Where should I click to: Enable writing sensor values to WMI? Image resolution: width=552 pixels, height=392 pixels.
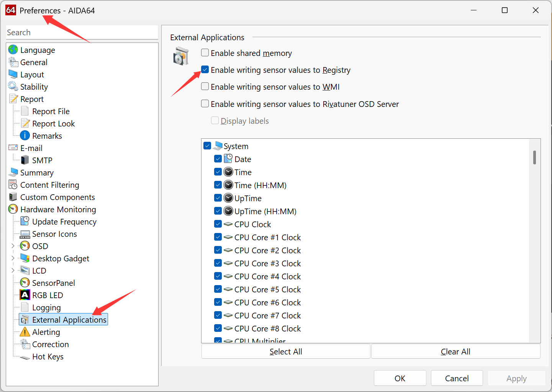[x=205, y=86]
